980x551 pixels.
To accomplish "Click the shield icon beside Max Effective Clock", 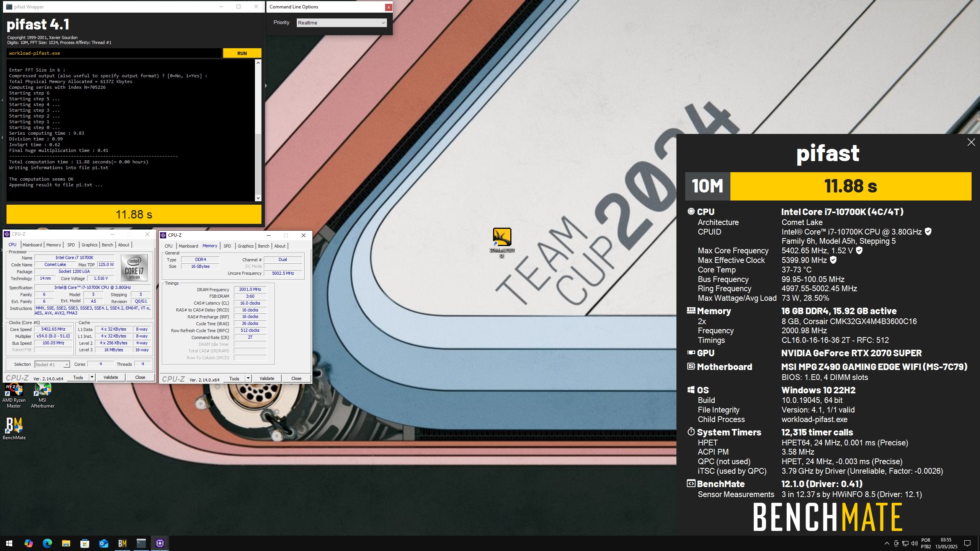I will click(x=833, y=260).
